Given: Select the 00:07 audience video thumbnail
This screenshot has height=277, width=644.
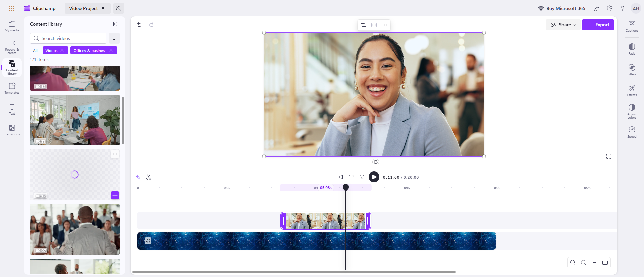Looking at the screenshot, I should coord(75,229).
